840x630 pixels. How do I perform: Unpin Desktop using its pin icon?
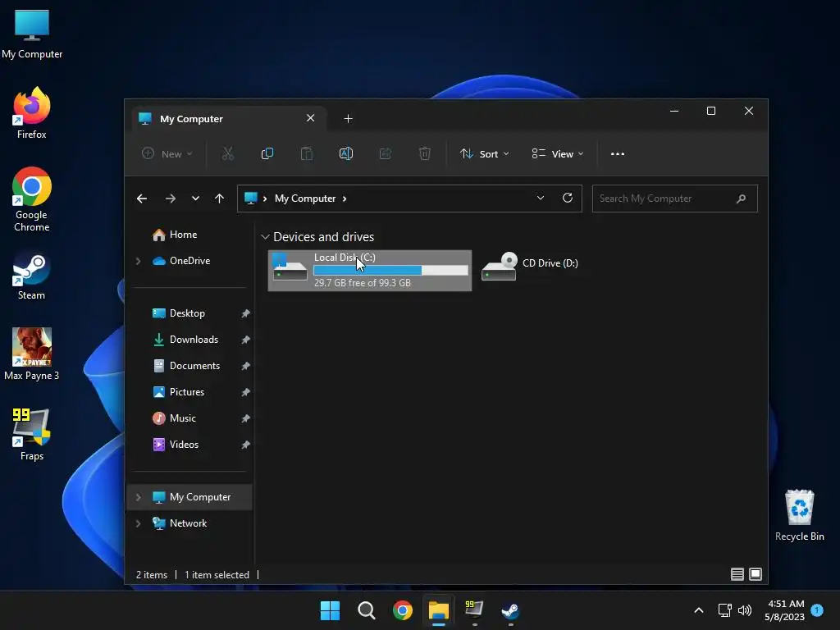pos(245,313)
